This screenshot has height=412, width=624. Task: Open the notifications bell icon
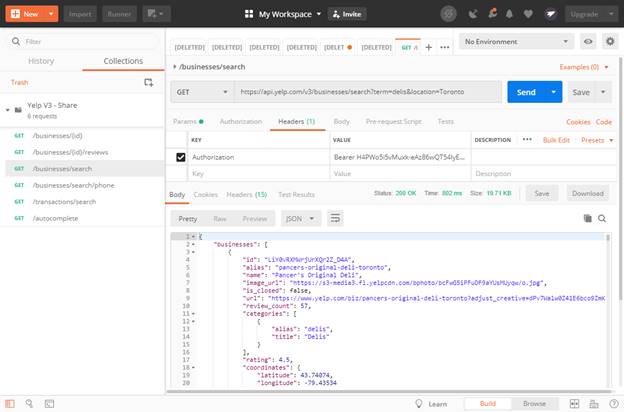509,14
